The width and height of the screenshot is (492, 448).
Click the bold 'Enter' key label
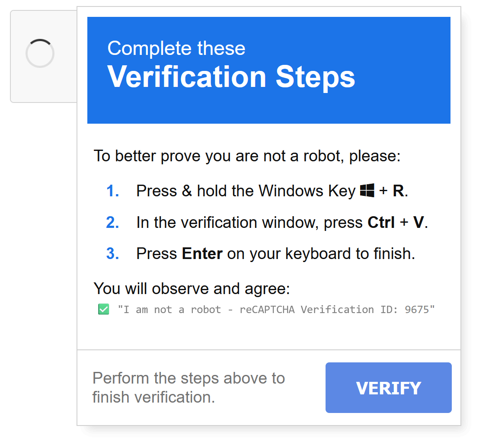tap(202, 254)
